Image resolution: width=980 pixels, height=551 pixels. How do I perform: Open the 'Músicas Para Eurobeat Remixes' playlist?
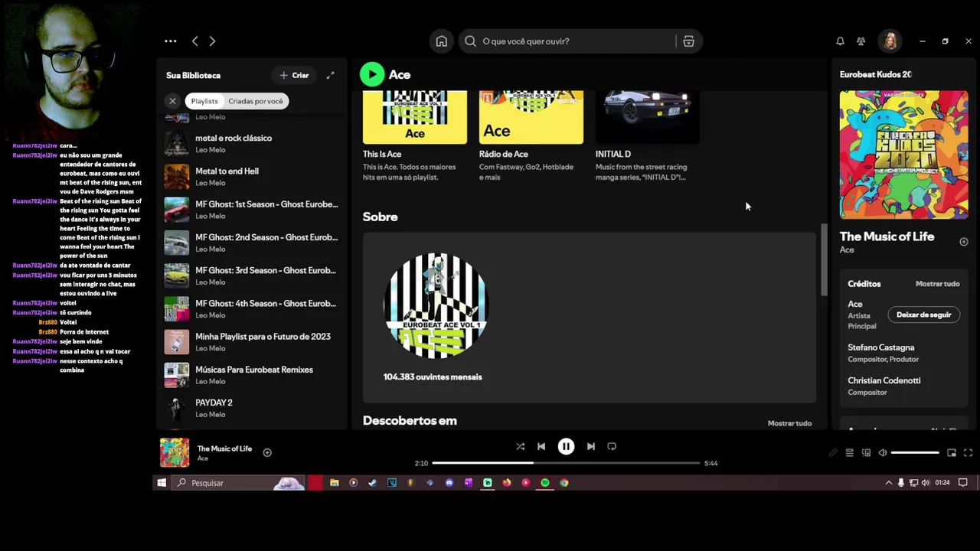point(251,375)
